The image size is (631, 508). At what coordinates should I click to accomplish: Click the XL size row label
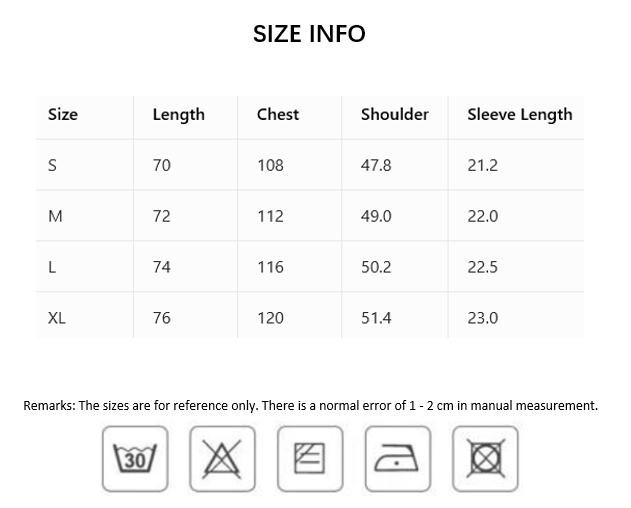(56, 318)
